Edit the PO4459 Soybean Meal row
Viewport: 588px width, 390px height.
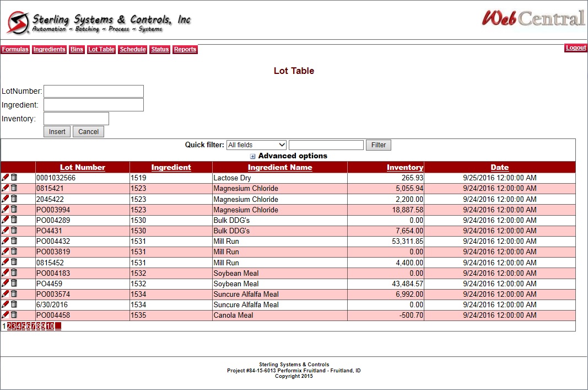pyautogui.click(x=5, y=283)
